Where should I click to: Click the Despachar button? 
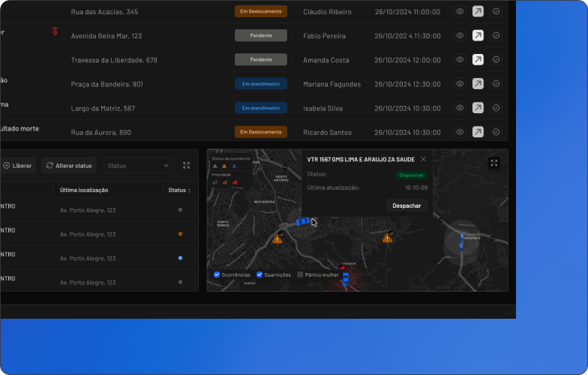click(406, 205)
